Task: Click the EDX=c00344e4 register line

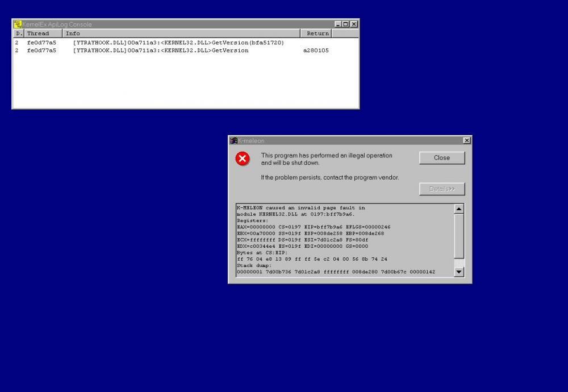Action: pyautogui.click(x=303, y=247)
